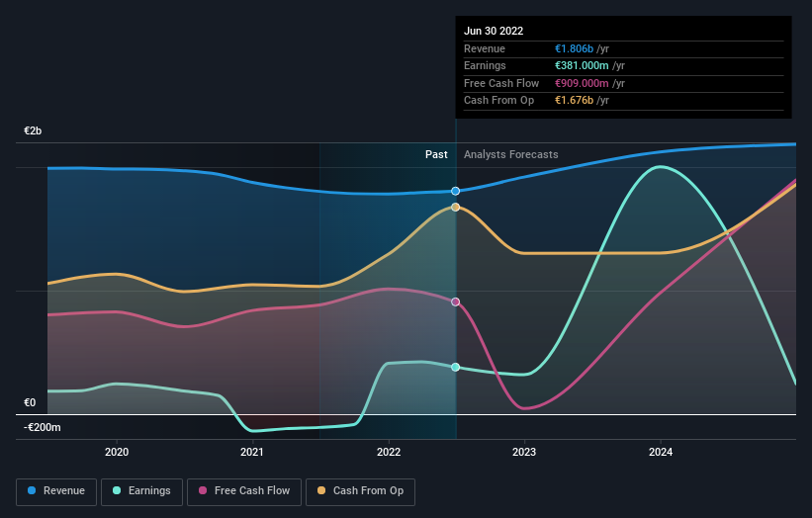Image resolution: width=812 pixels, height=518 pixels.
Task: Click the 2021 x-axis label
Action: (x=252, y=452)
